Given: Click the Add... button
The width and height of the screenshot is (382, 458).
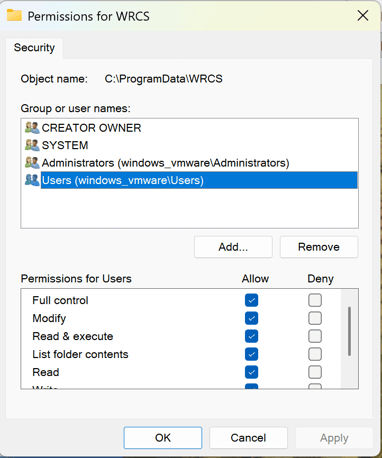Looking at the screenshot, I should coord(233,247).
